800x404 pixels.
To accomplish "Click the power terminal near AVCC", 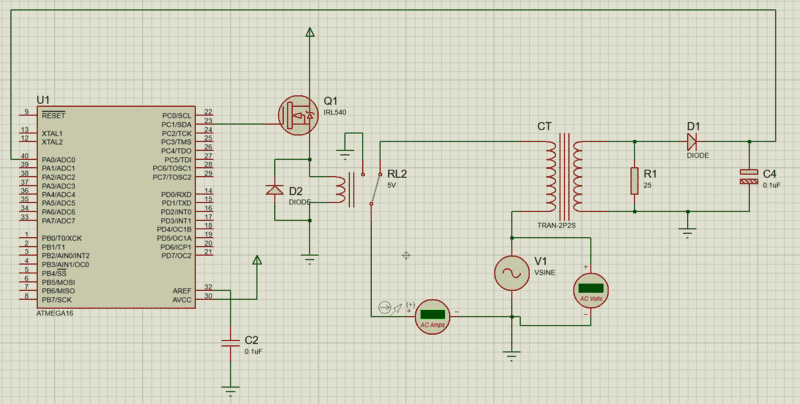I will [258, 262].
